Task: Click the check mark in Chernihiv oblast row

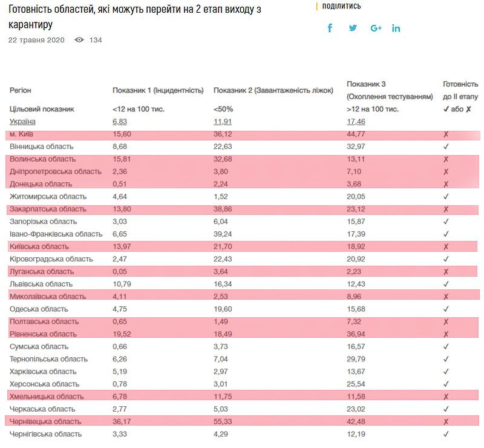Action: [x=446, y=434]
